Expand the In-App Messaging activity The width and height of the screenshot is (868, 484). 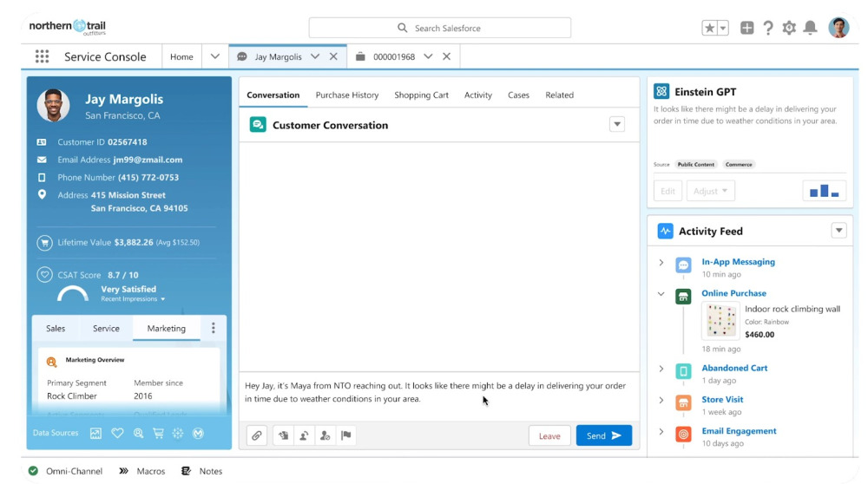661,262
